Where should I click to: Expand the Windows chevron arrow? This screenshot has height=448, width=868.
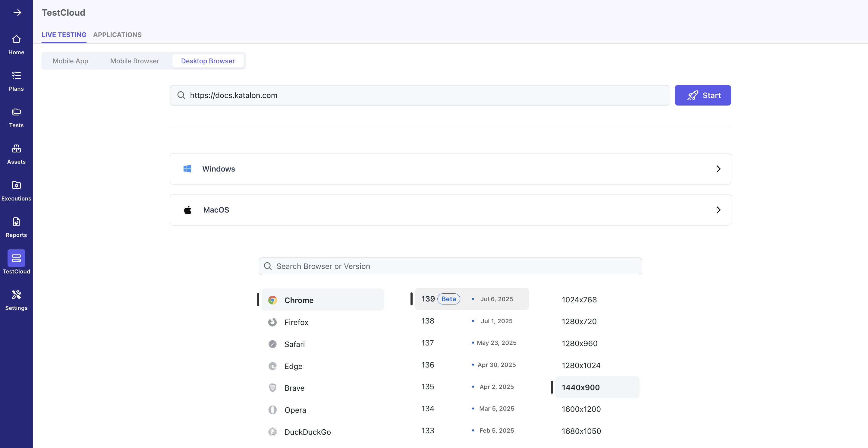pyautogui.click(x=719, y=169)
